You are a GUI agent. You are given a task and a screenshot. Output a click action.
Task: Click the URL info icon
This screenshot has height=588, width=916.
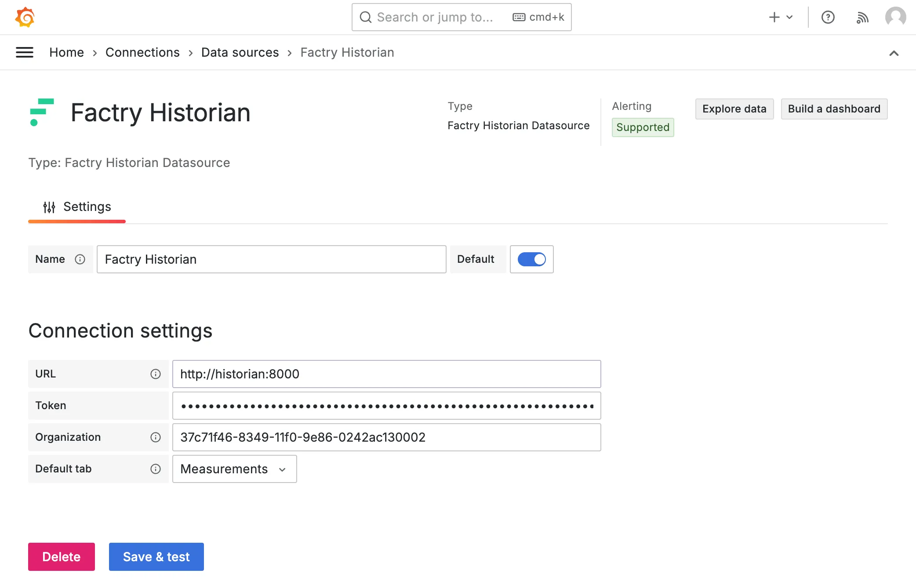156,374
